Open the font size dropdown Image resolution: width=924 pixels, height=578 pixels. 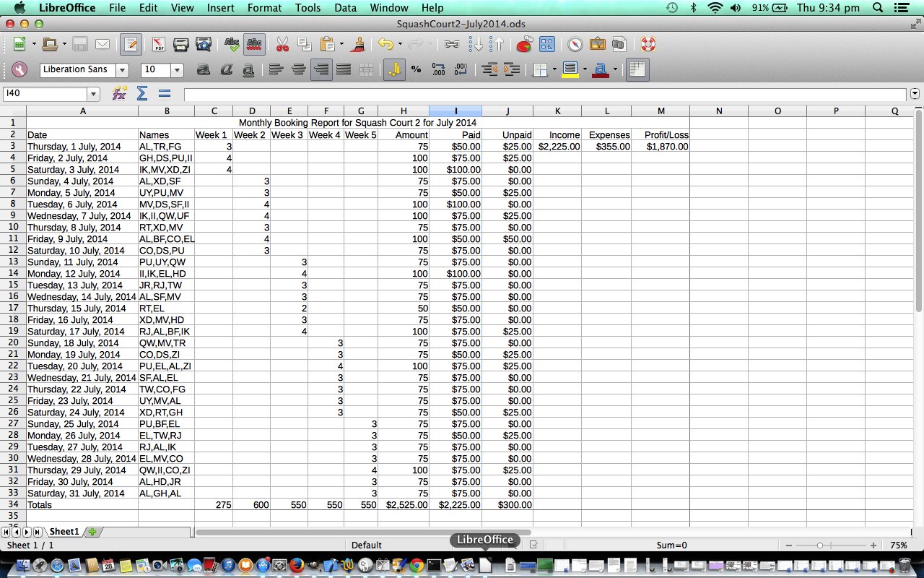point(175,70)
